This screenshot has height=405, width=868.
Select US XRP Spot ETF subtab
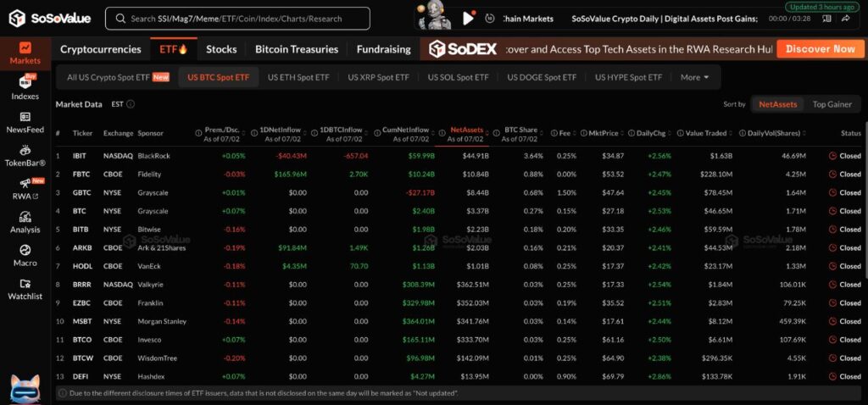click(x=379, y=77)
